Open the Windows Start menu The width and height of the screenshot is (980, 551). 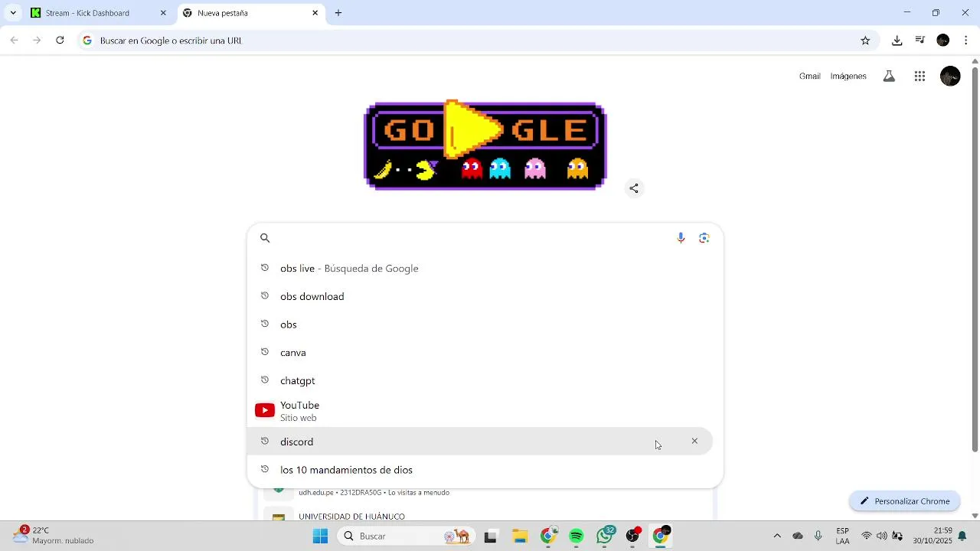coord(320,536)
